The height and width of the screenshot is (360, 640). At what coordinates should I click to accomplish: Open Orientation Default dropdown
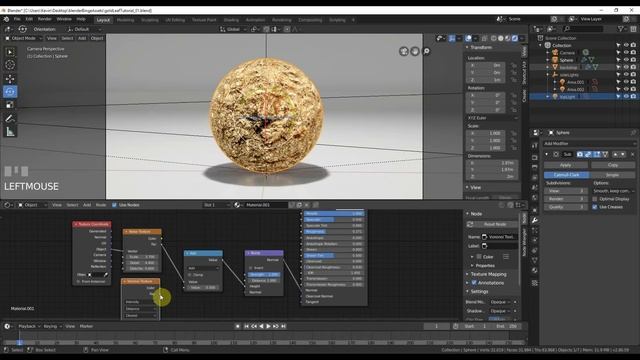83,29
